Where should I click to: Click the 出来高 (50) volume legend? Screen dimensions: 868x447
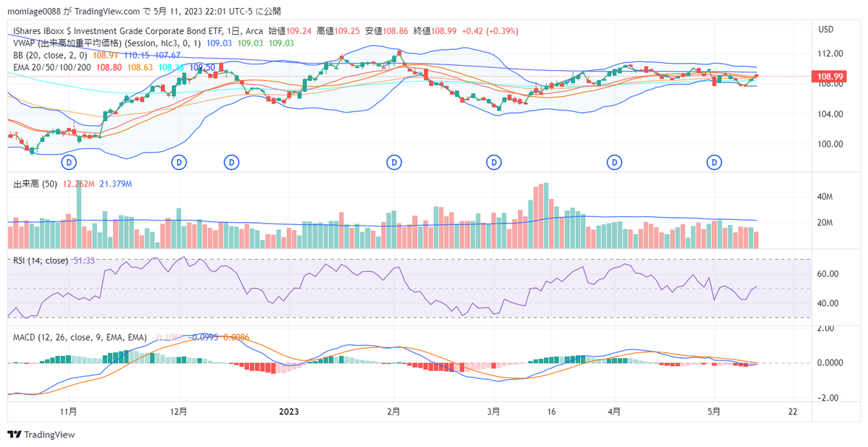[x=36, y=184]
